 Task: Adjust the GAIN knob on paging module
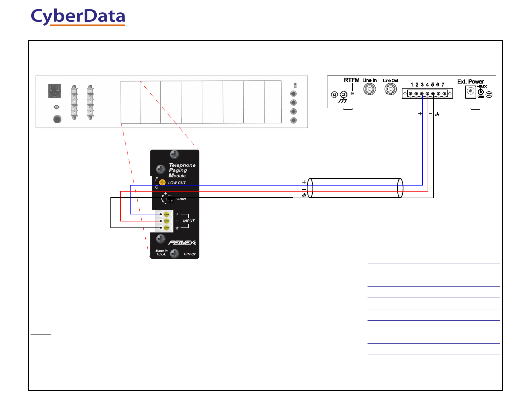[x=170, y=199]
